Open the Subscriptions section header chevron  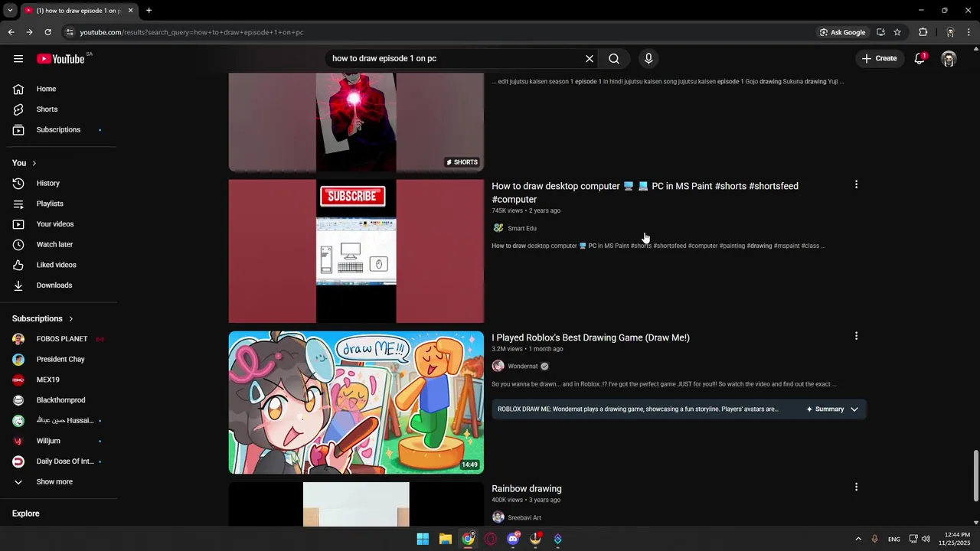click(x=70, y=318)
